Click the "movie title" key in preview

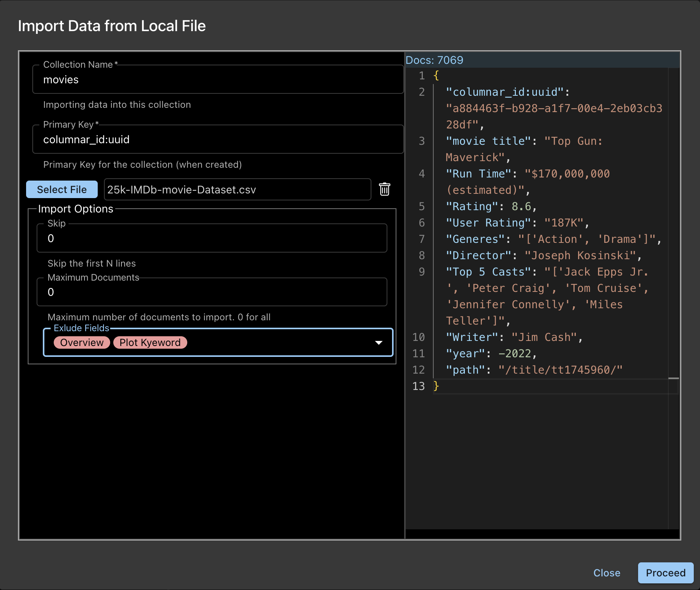pyautogui.click(x=488, y=141)
